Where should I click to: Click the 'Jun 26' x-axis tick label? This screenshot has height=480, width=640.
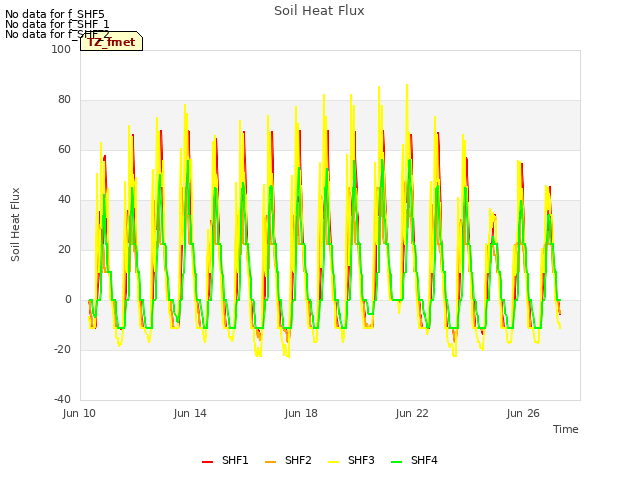[x=523, y=413]
